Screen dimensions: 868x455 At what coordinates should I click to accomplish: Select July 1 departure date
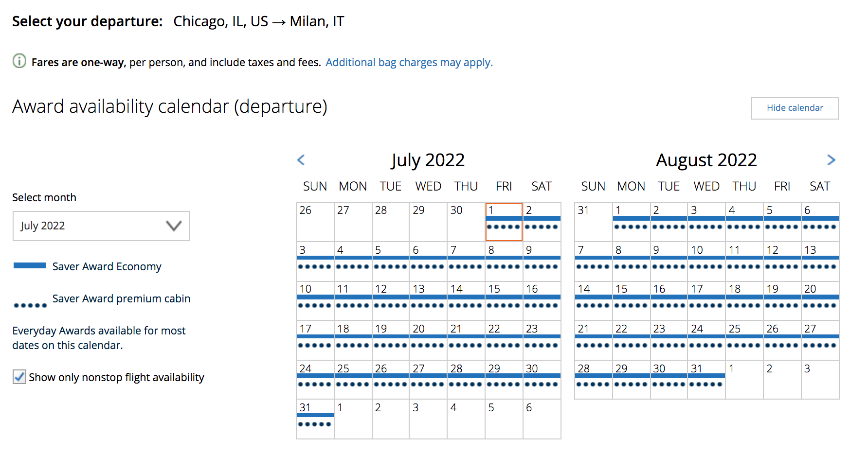pos(504,222)
